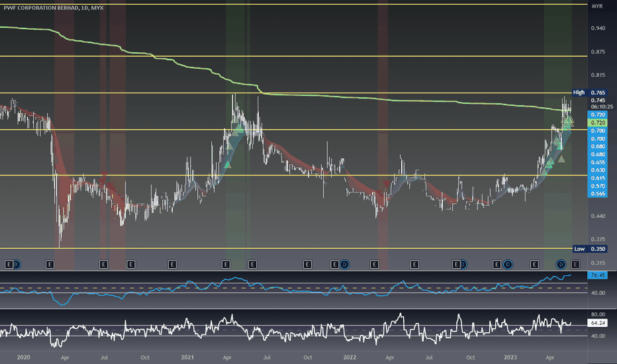Open the upcoming earnings marker after the last candle
The height and width of the screenshot is (364, 617).
575,265
